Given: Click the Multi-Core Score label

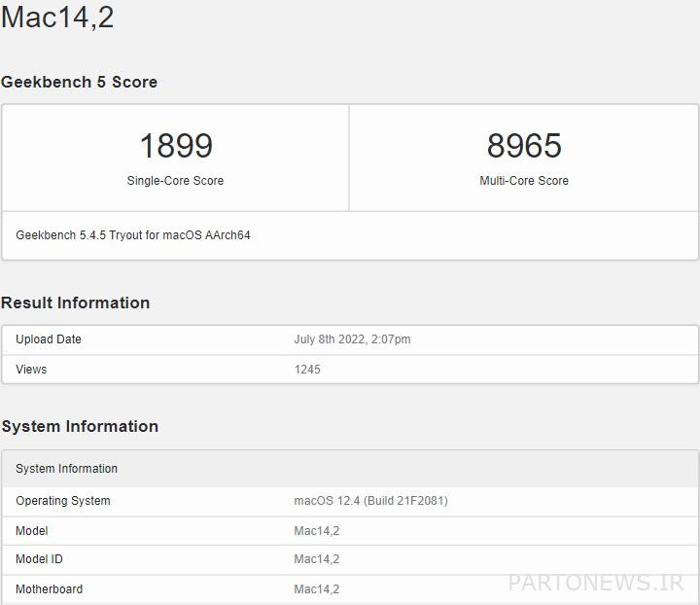Looking at the screenshot, I should [x=524, y=180].
